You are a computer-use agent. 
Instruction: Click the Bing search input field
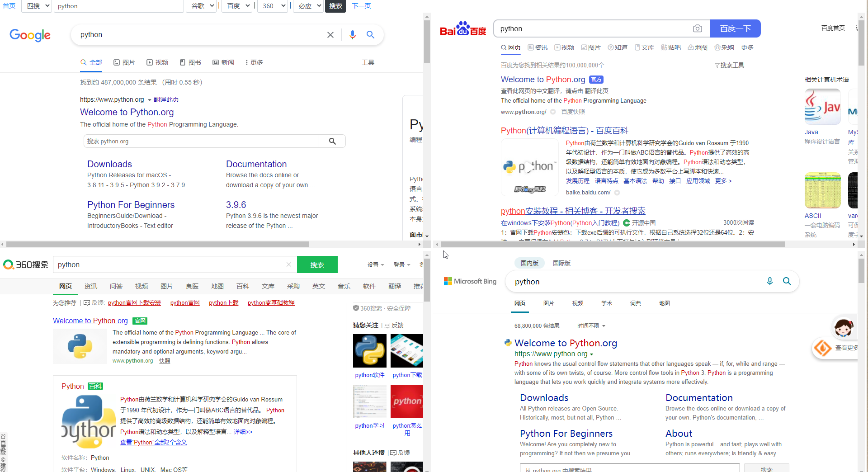click(x=635, y=281)
